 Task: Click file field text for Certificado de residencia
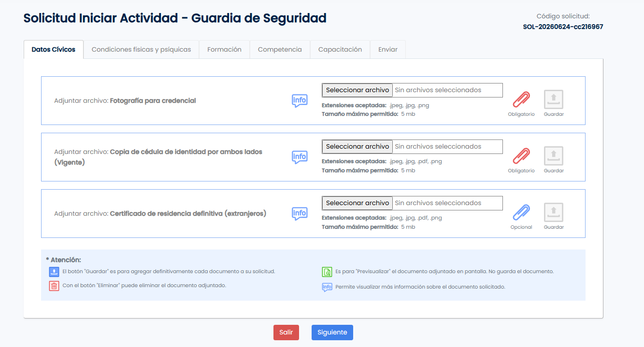pyautogui.click(x=438, y=203)
